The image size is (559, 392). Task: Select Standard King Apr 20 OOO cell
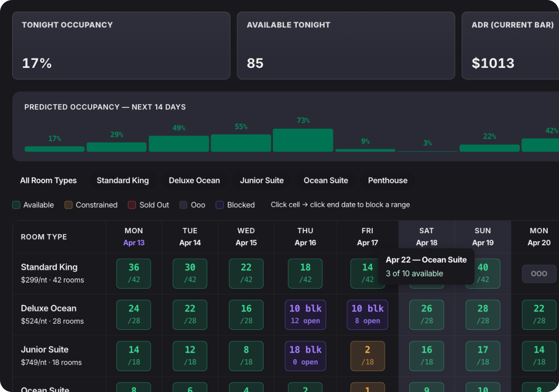pyautogui.click(x=539, y=274)
